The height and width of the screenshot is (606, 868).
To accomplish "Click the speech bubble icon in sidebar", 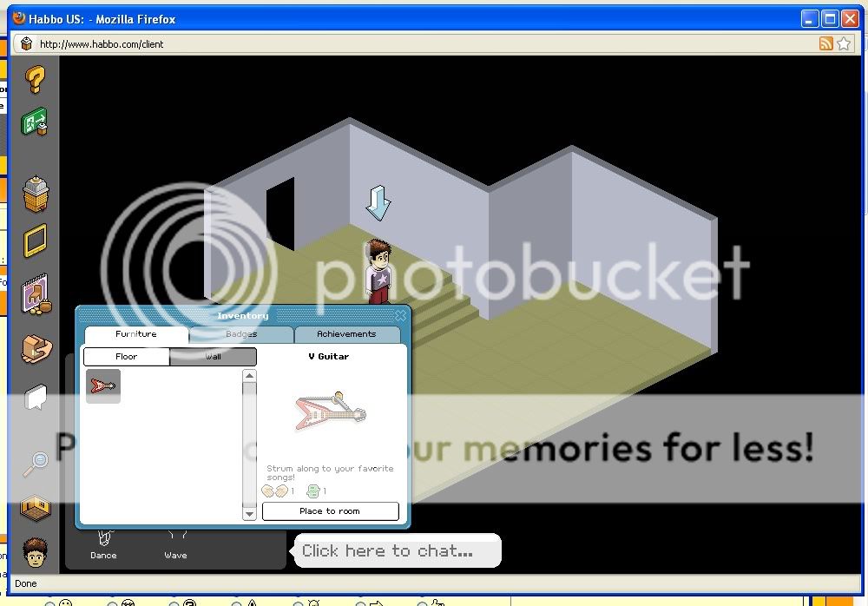I will pyautogui.click(x=35, y=399).
